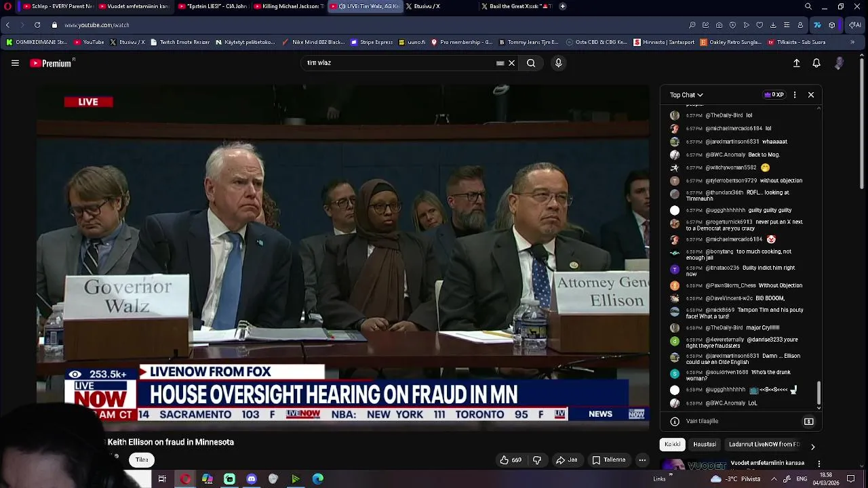Open the members-only chat info icon
The image size is (868, 488).
point(675,422)
